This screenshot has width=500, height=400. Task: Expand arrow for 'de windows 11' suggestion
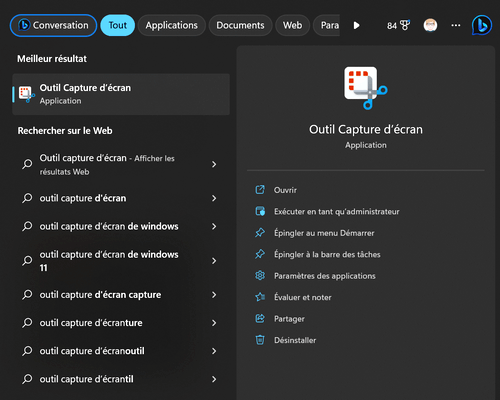coord(214,261)
